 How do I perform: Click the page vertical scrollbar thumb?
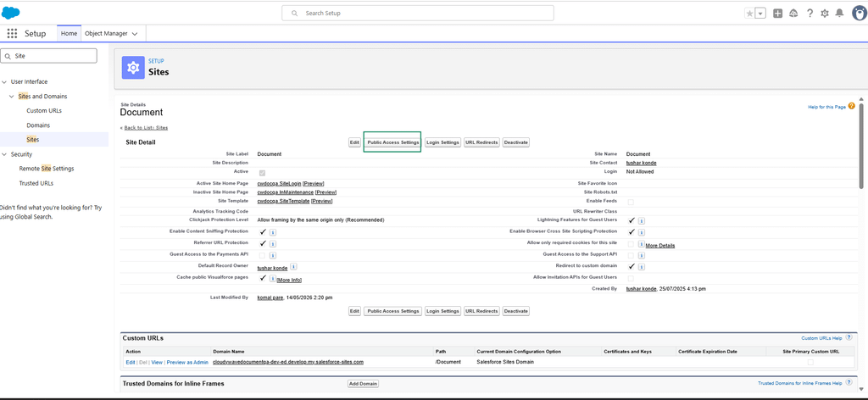(861, 145)
